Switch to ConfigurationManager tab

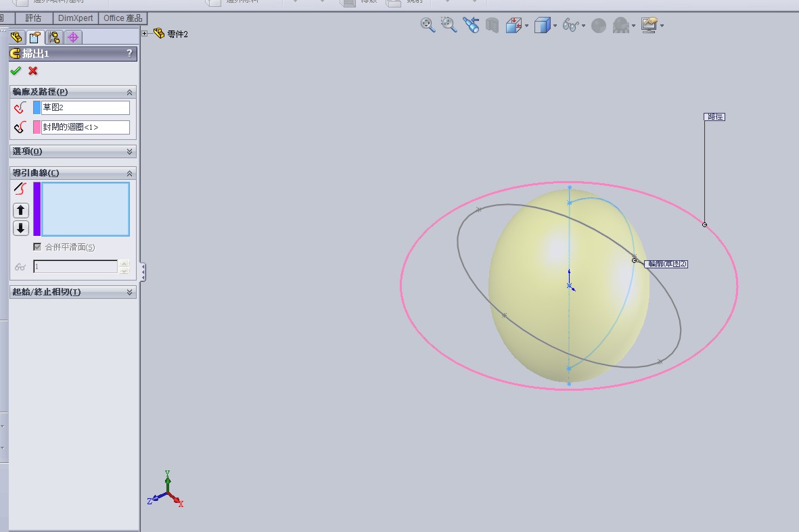tap(54, 37)
